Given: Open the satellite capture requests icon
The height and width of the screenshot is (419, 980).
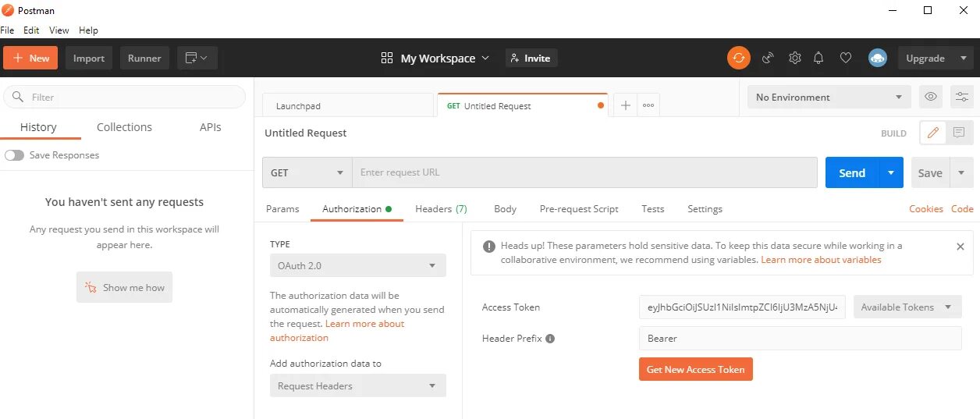Looking at the screenshot, I should pos(768,58).
